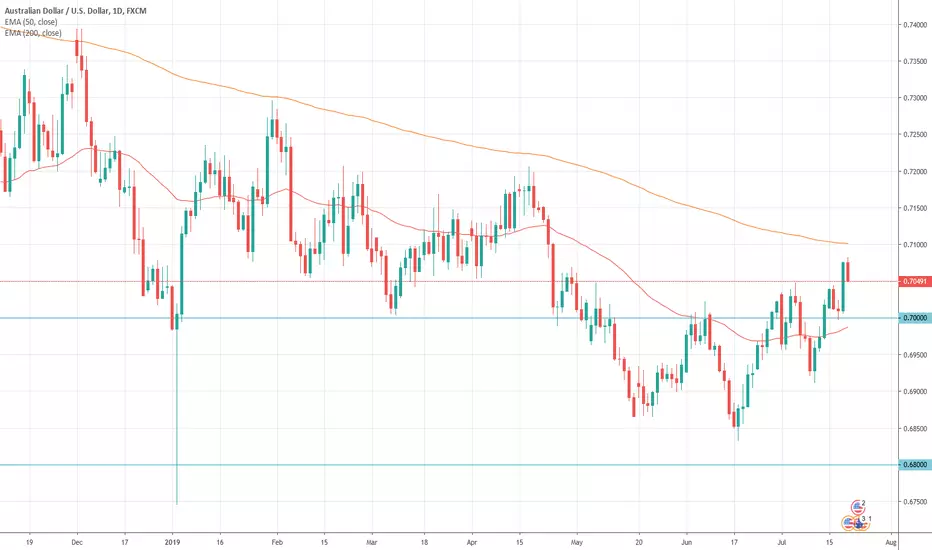Click the 0.71000 price axis label
This screenshot has width=932, height=550.
(x=915, y=245)
